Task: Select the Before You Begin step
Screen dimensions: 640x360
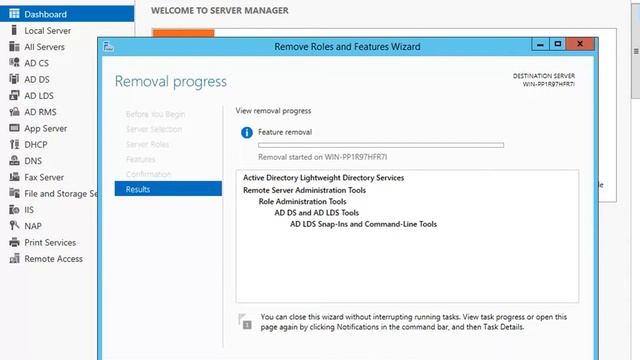Action: pyautogui.click(x=155, y=114)
